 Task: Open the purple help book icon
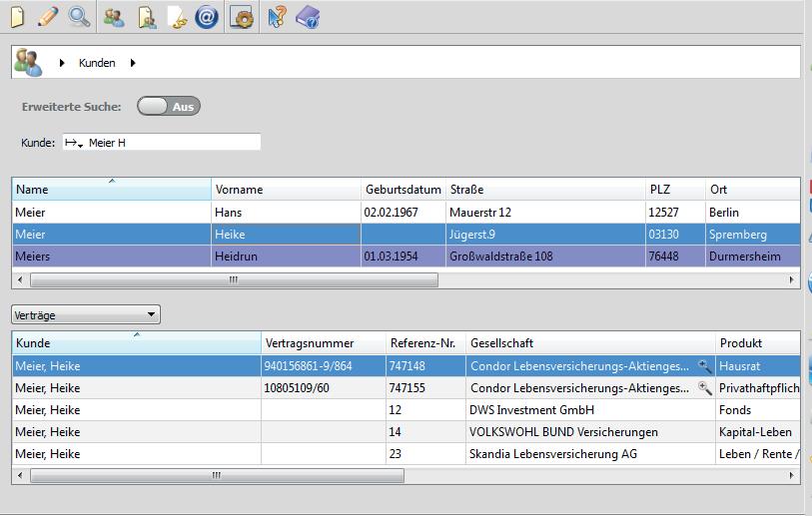308,18
